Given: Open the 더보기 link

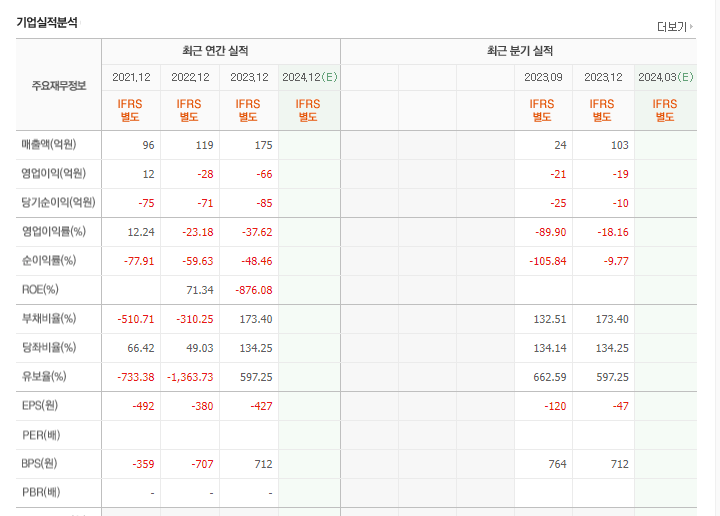Looking at the screenshot, I should tap(675, 26).
